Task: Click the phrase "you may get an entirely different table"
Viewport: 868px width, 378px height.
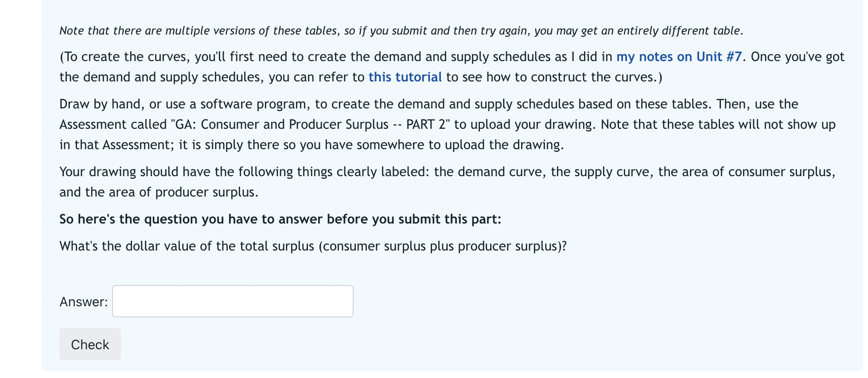Action: 638,31
